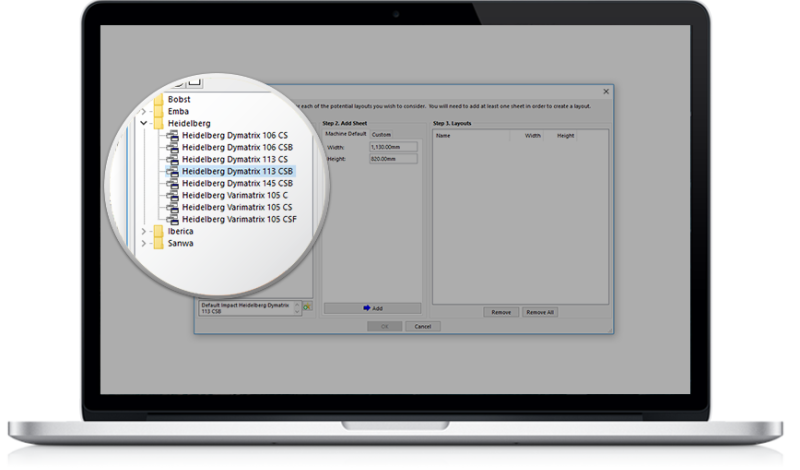Click the Bobst folder icon
800x470 pixels.
(159, 99)
